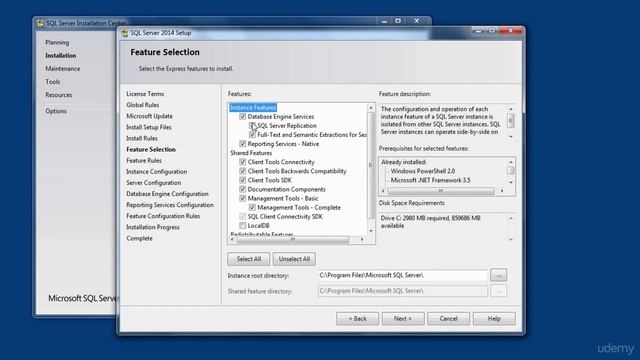Image resolution: width=640 pixels, height=360 pixels.
Task: Proceed with the Next button
Action: pyautogui.click(x=403, y=318)
